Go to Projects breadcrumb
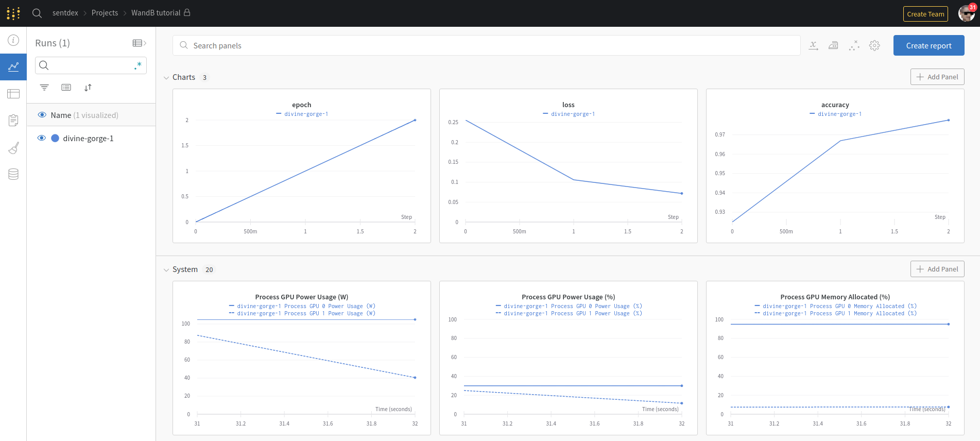The height and width of the screenshot is (441, 980). pyautogui.click(x=105, y=13)
